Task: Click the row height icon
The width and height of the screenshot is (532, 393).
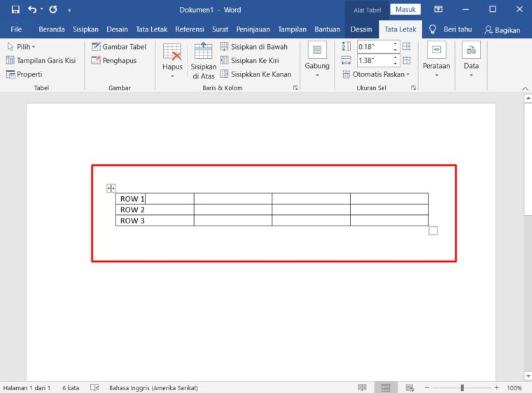Action: click(346, 46)
